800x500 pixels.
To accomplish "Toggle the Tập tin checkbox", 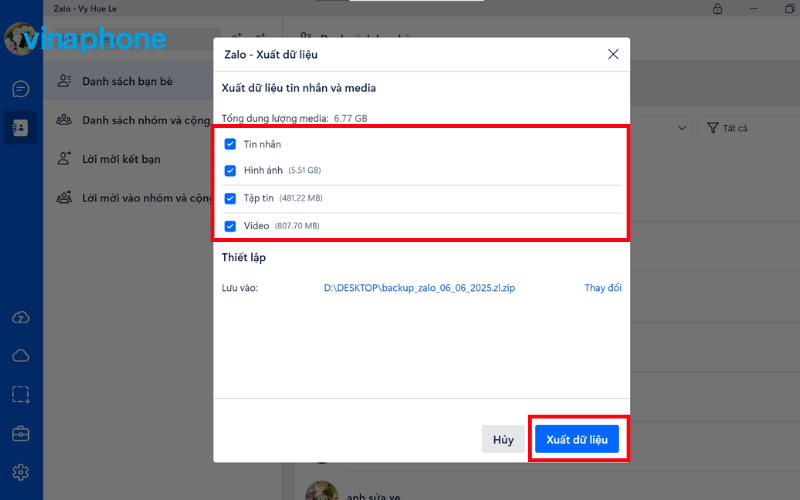I will point(230,198).
